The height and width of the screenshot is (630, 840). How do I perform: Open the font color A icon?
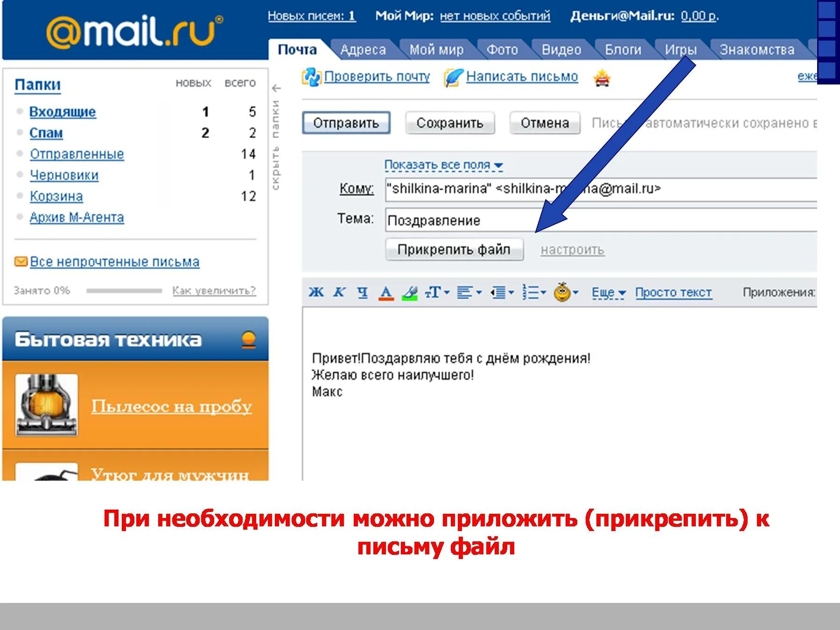(x=386, y=293)
